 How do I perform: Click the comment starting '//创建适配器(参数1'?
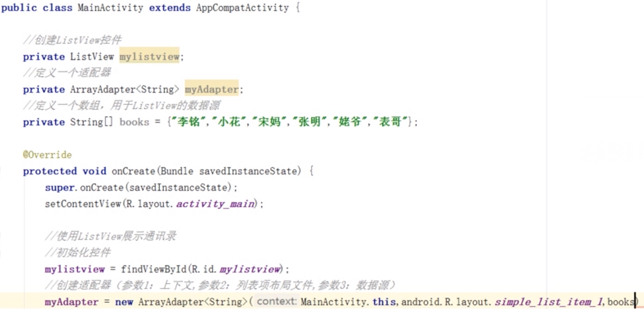220,285
